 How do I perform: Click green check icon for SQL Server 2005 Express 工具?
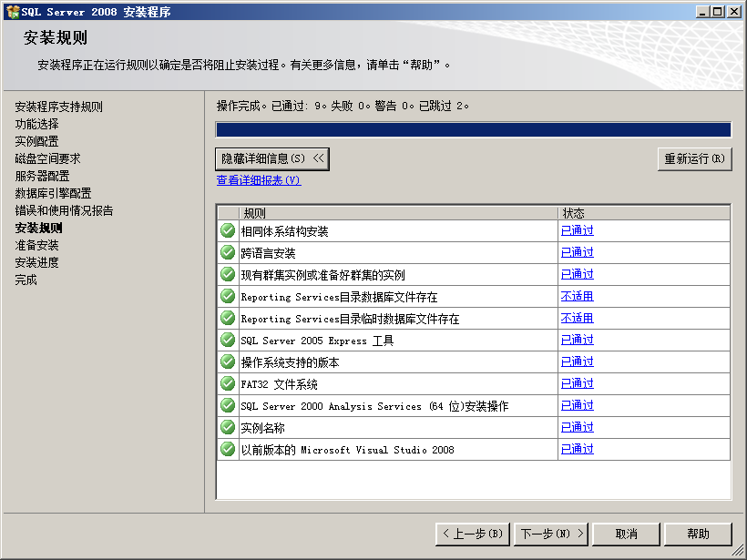point(228,340)
